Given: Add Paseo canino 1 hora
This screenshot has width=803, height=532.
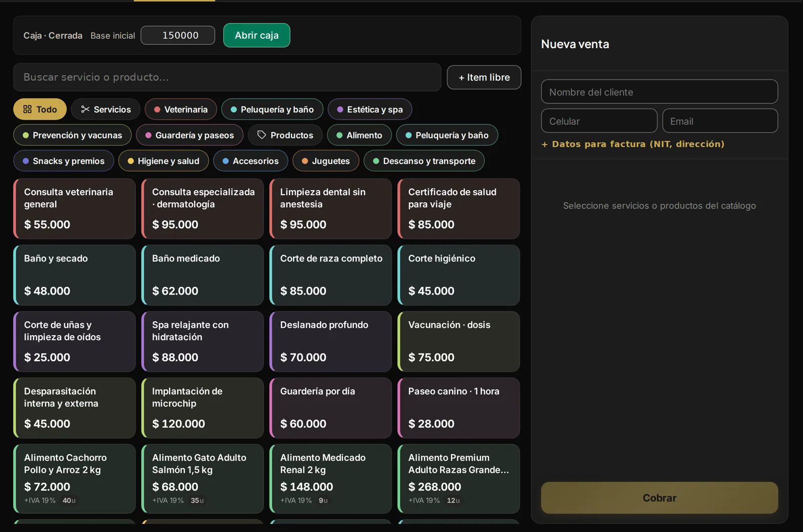Looking at the screenshot, I should [x=458, y=408].
